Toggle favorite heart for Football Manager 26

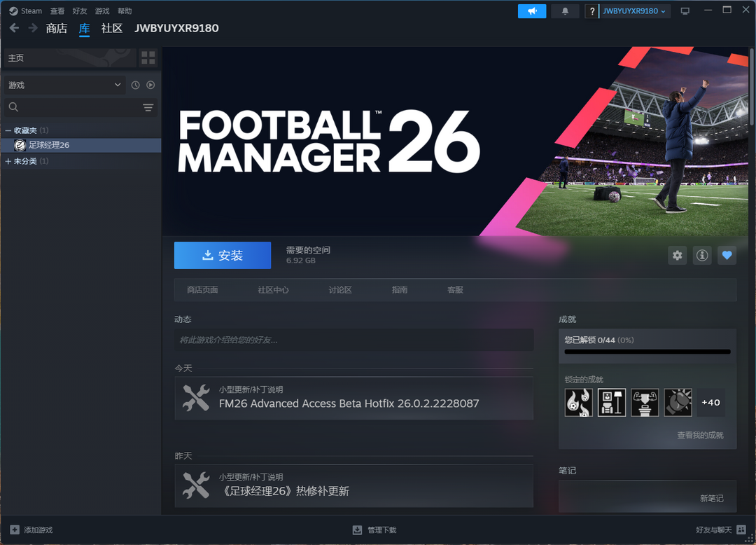tap(727, 256)
